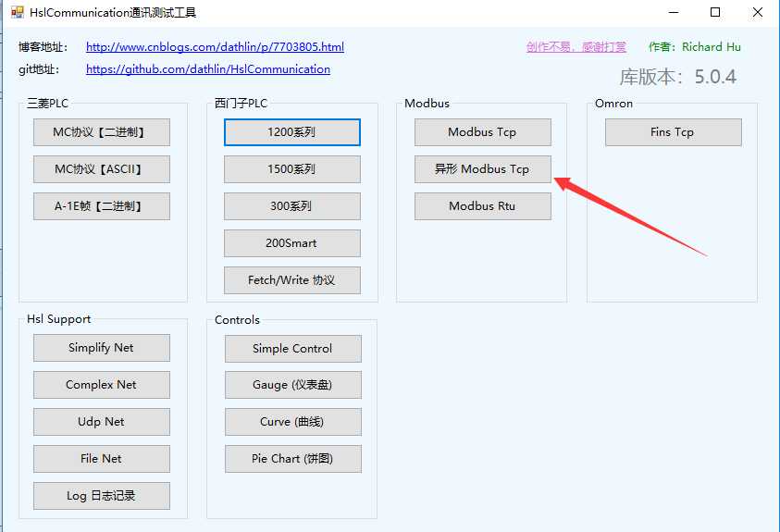Close the HslCommunication test tool window
The image size is (780, 532).
(x=757, y=12)
